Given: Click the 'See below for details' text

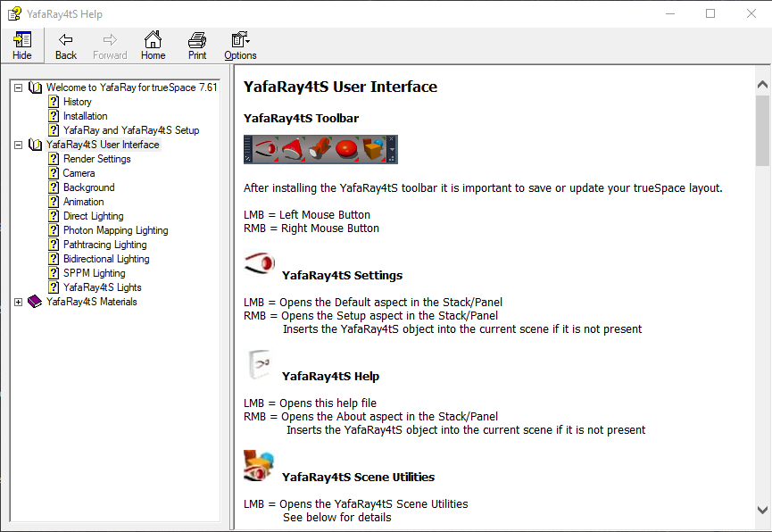Looking at the screenshot, I should click(x=336, y=517).
